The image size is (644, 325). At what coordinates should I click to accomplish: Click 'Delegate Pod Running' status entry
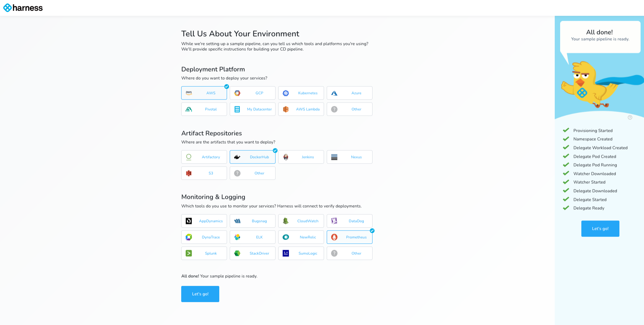point(595,165)
